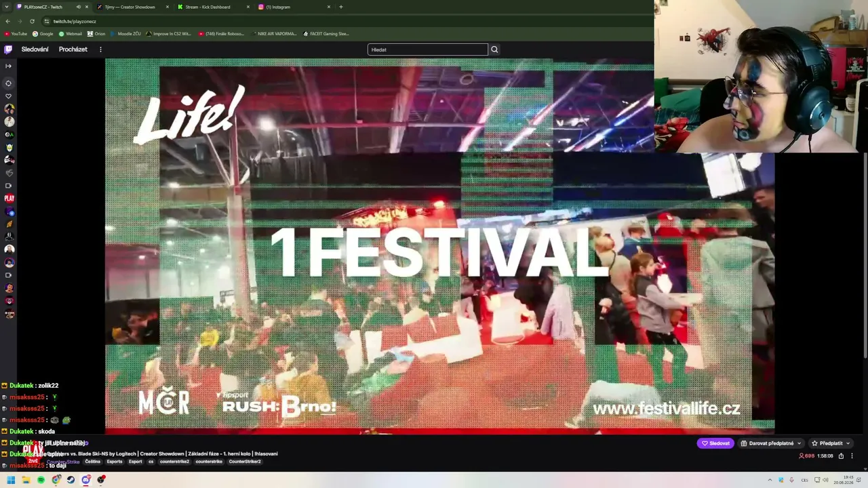
Task: Open Spotify from the taskbar
Action: [x=41, y=480]
